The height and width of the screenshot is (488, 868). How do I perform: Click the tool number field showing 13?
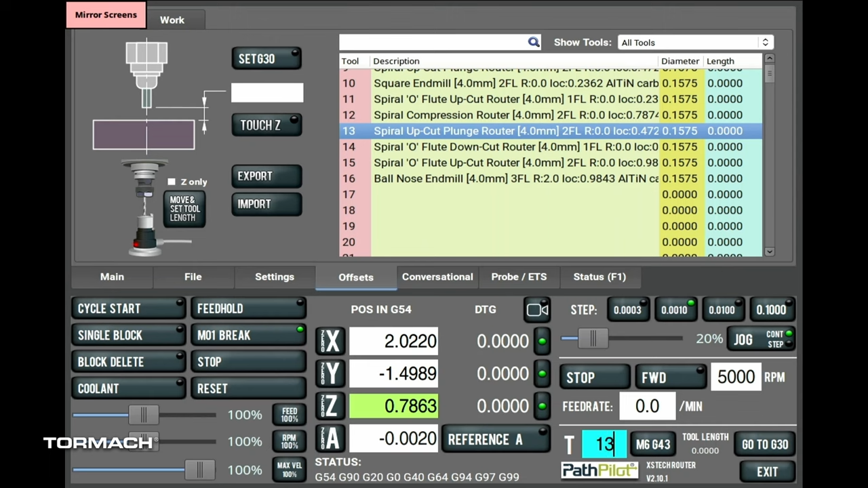(x=604, y=443)
